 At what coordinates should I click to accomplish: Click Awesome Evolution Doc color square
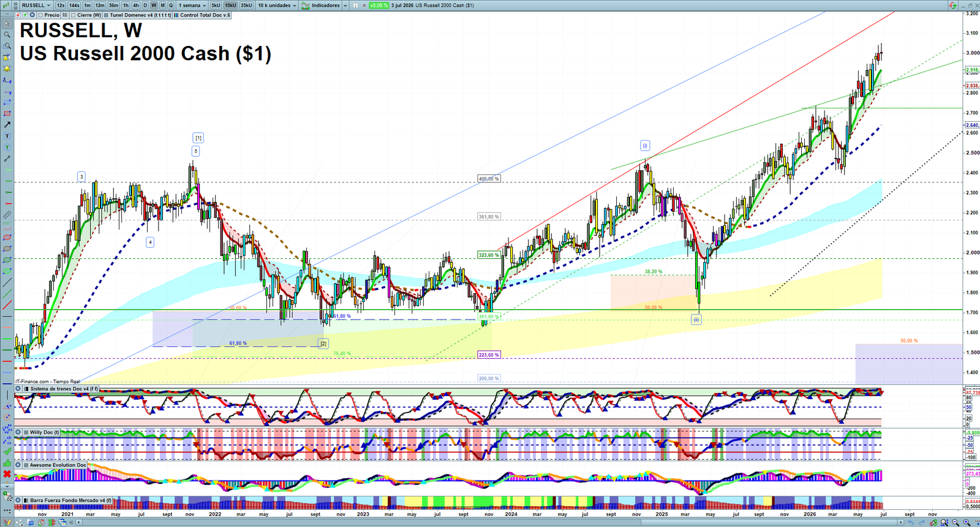point(26,465)
